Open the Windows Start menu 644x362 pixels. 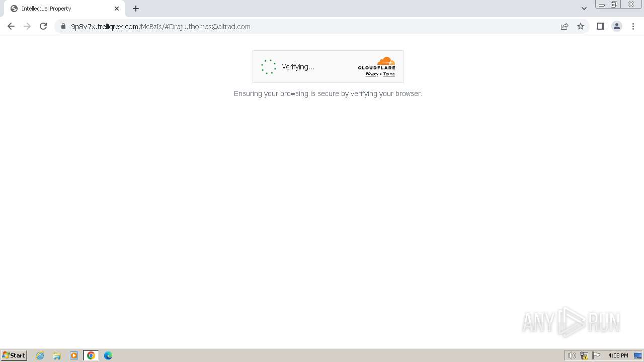[x=14, y=355]
